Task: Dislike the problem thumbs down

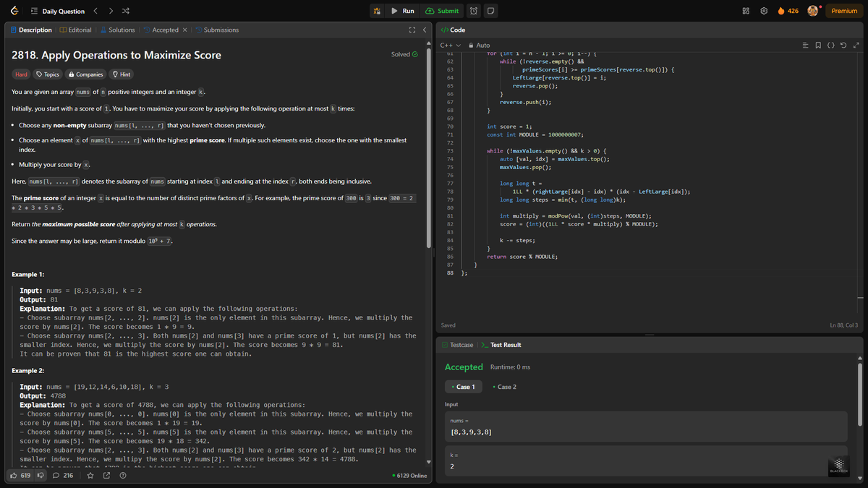Action: pyautogui.click(x=42, y=475)
